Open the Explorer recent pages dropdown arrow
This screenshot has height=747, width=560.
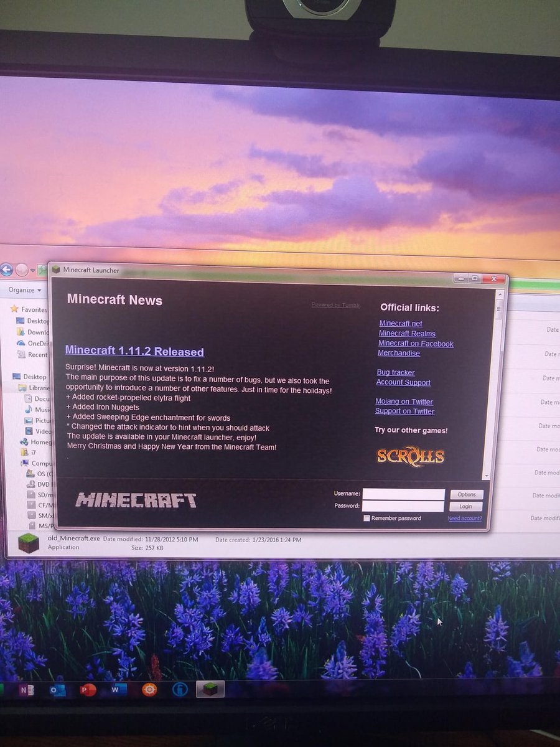(x=32, y=271)
